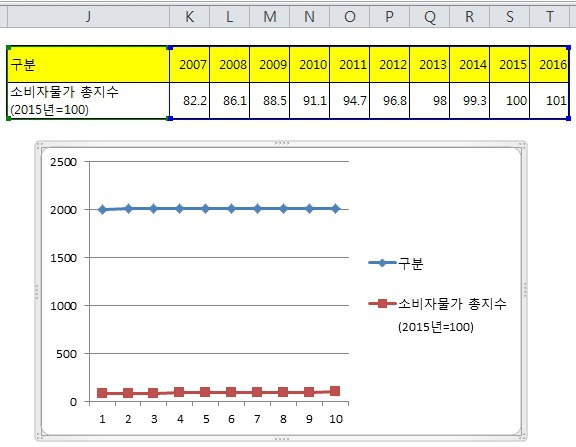Click the cell with value 91.1

click(x=310, y=100)
